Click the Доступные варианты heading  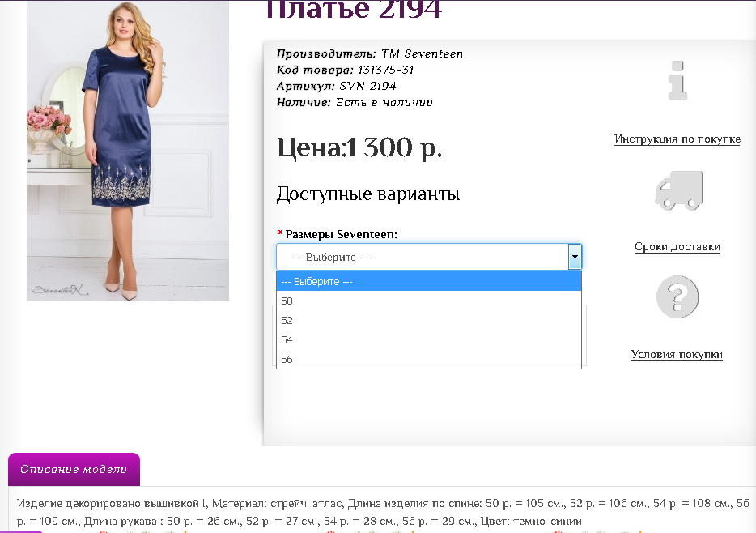pyautogui.click(x=368, y=194)
